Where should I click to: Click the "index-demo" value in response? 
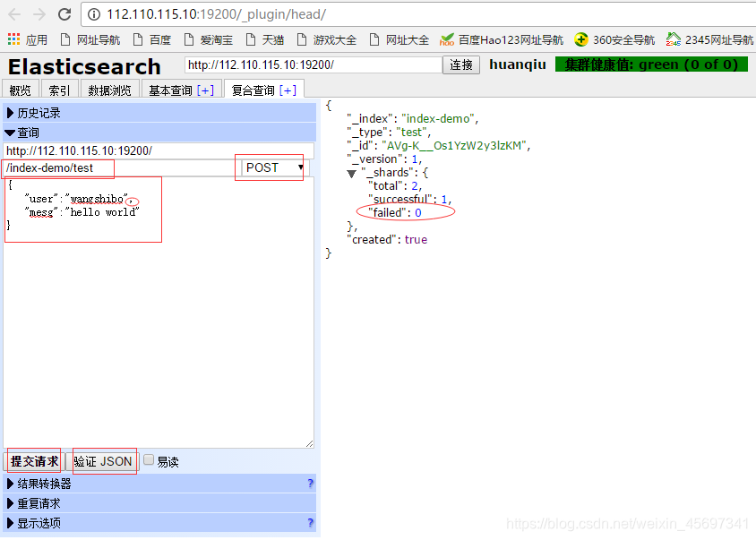point(438,118)
